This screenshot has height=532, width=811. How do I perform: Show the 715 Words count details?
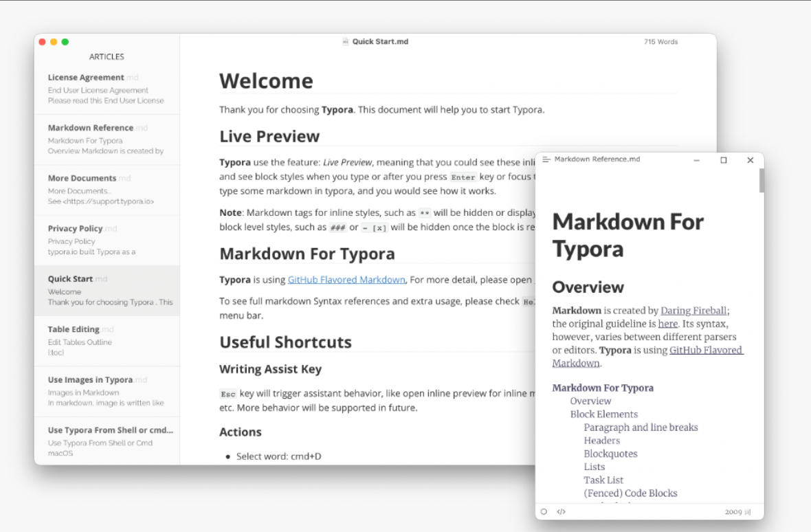[x=660, y=42]
